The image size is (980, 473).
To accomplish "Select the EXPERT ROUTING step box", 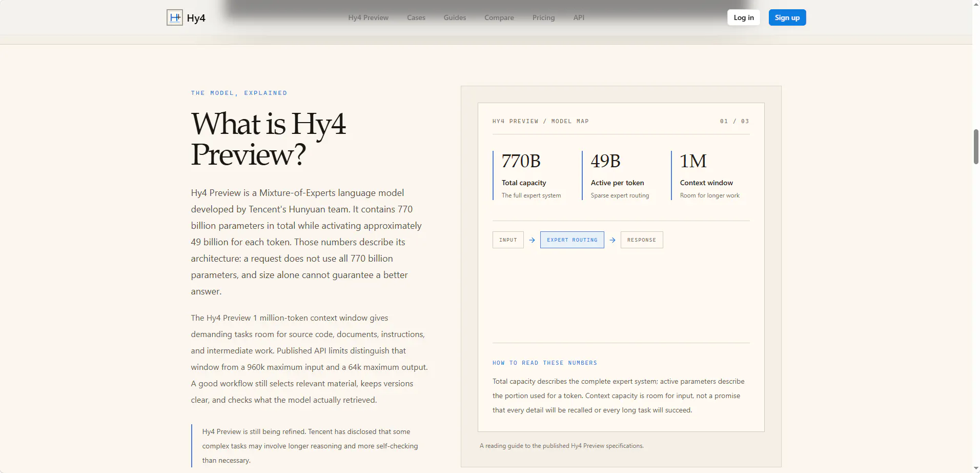I will (x=572, y=240).
